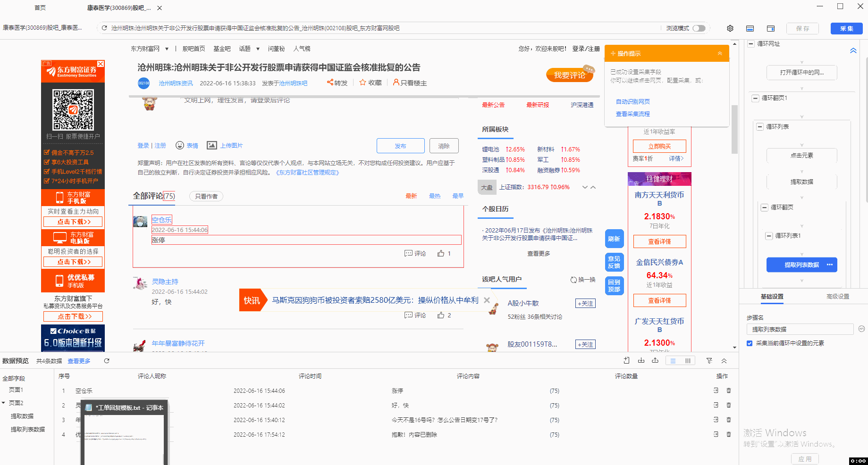Delete the row for 空仓乐 with trash icon
868x465 pixels.
pos(729,390)
